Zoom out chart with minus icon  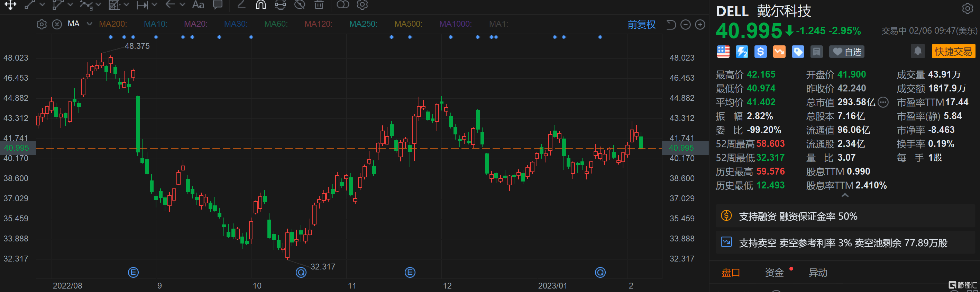point(685,25)
